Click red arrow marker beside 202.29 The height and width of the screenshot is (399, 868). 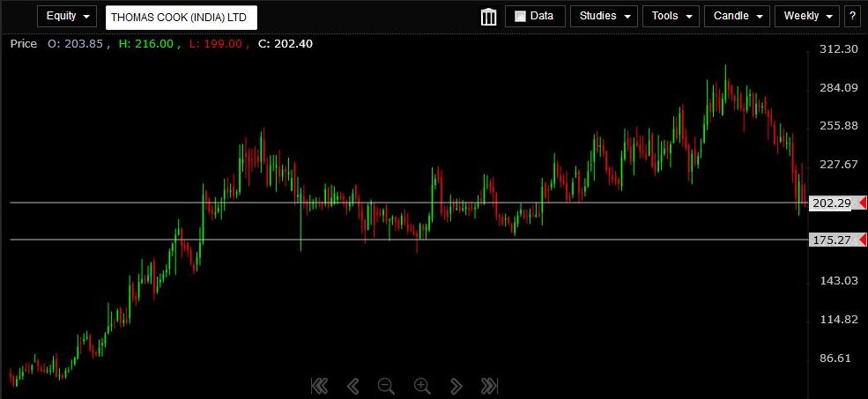pos(861,203)
